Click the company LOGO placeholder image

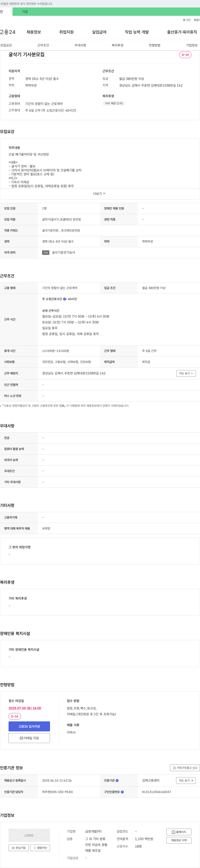pyautogui.click(x=29, y=835)
